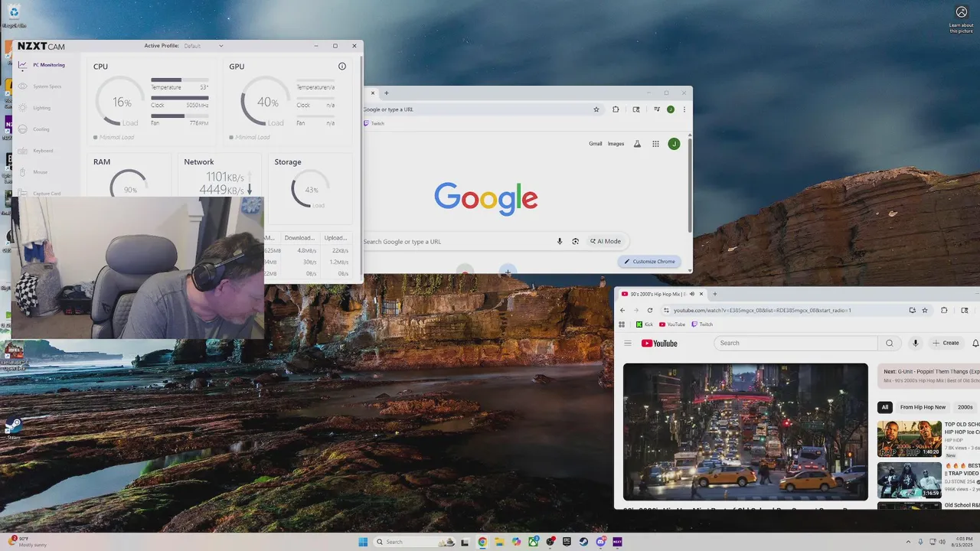Screen dimensions: 980x551
Task: Go back in YouTube window
Action: [x=622, y=310]
